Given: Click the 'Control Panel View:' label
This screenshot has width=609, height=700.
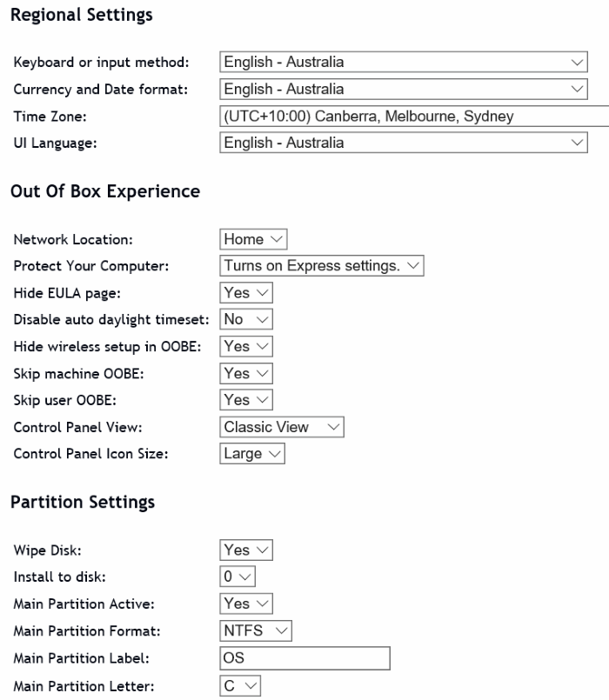Looking at the screenshot, I should (x=77, y=428).
